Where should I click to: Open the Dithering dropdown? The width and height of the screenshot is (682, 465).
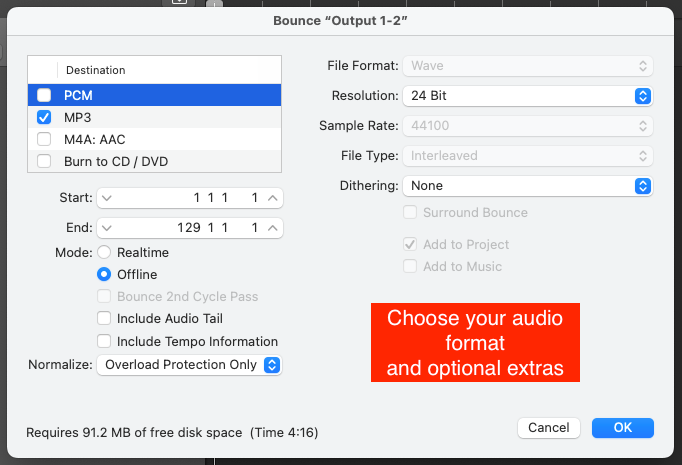click(527, 186)
